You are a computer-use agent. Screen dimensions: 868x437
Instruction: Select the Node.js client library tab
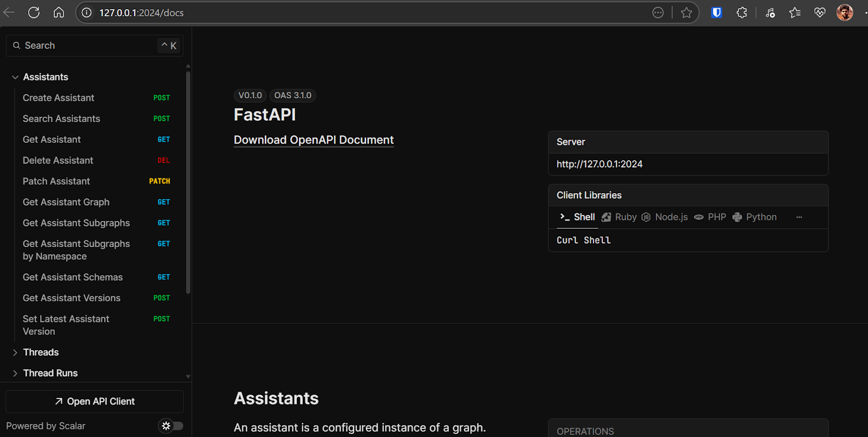(665, 217)
